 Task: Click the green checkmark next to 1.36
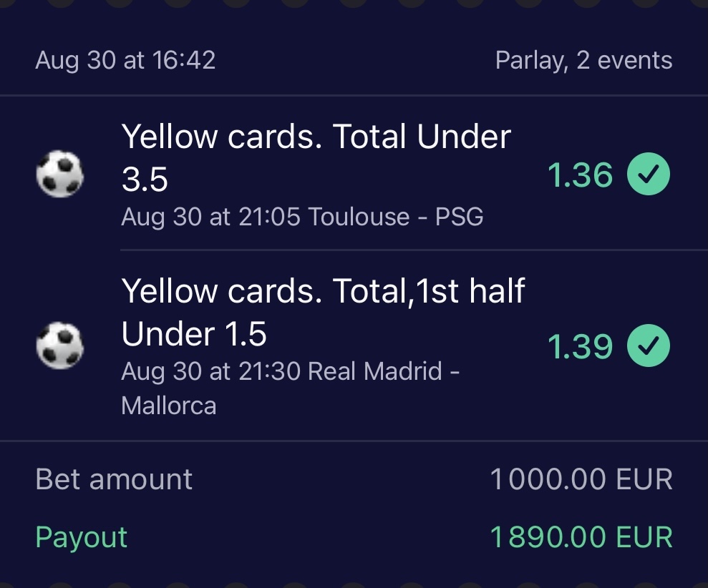[x=649, y=175]
